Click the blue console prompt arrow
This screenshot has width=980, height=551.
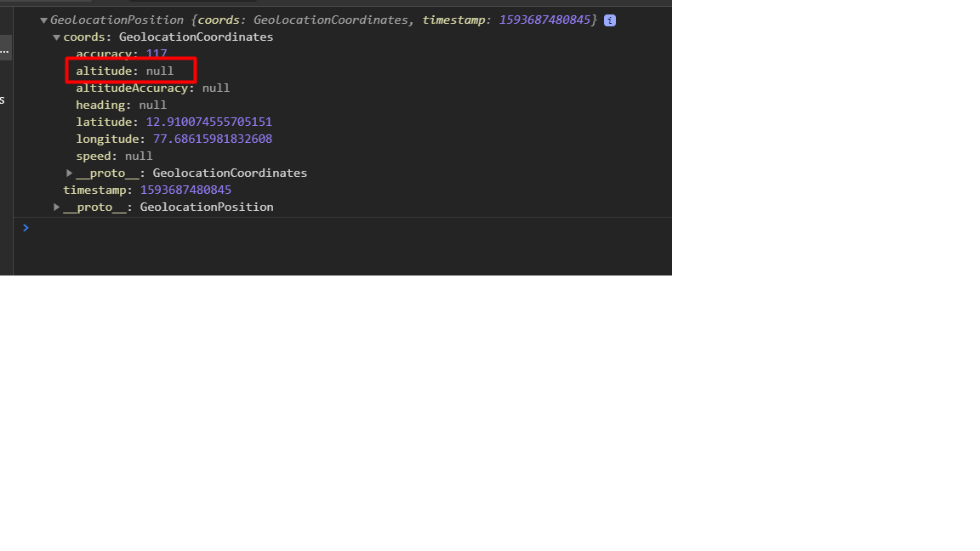25,228
